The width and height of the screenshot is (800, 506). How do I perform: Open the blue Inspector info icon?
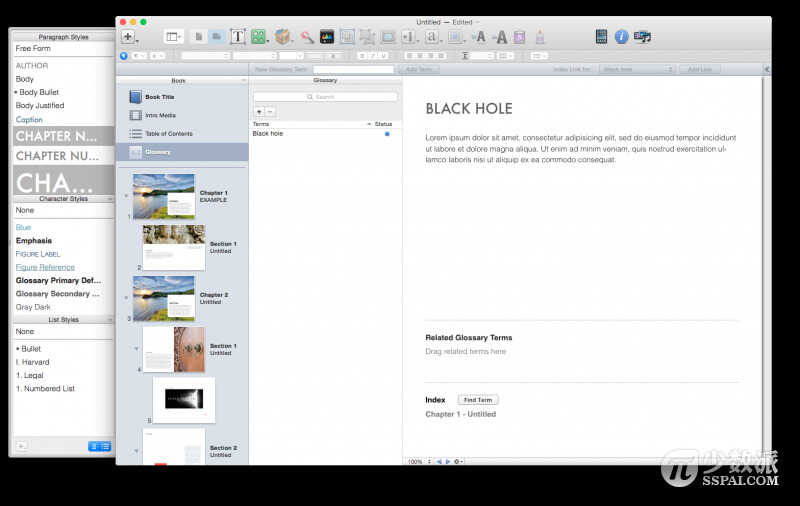[x=621, y=37]
